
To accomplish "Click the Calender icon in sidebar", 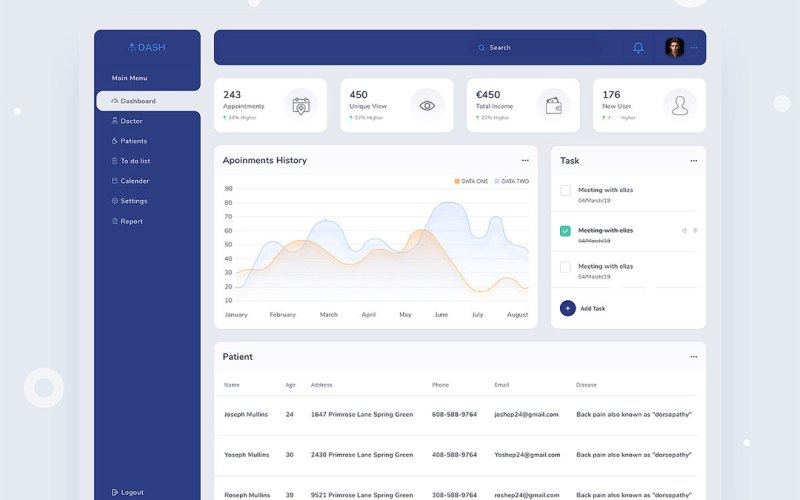I will (115, 181).
